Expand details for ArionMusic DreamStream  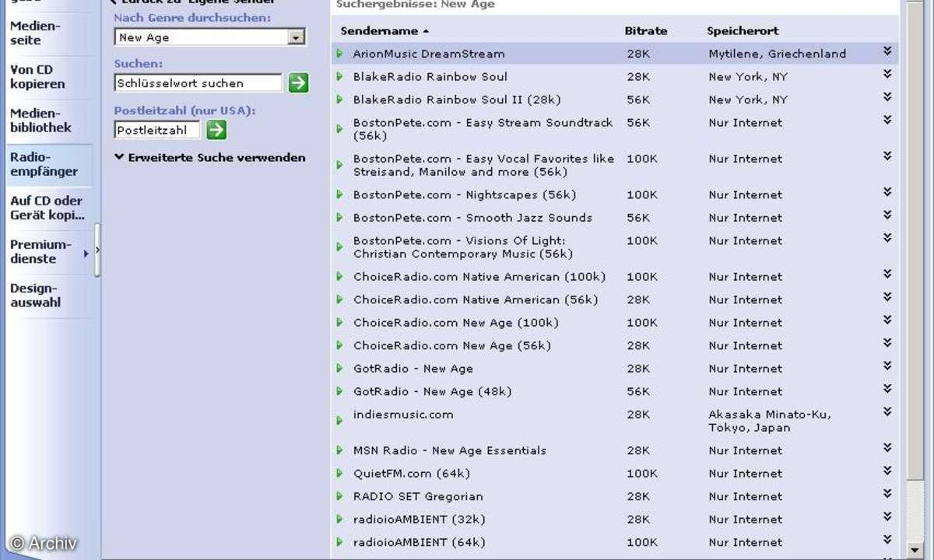click(x=887, y=51)
